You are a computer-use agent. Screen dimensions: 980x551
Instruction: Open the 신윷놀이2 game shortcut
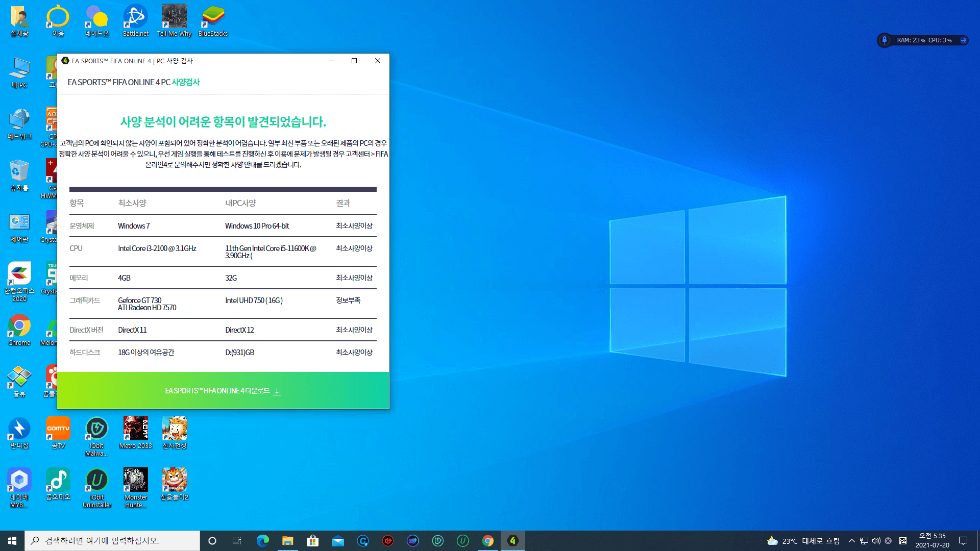[174, 485]
